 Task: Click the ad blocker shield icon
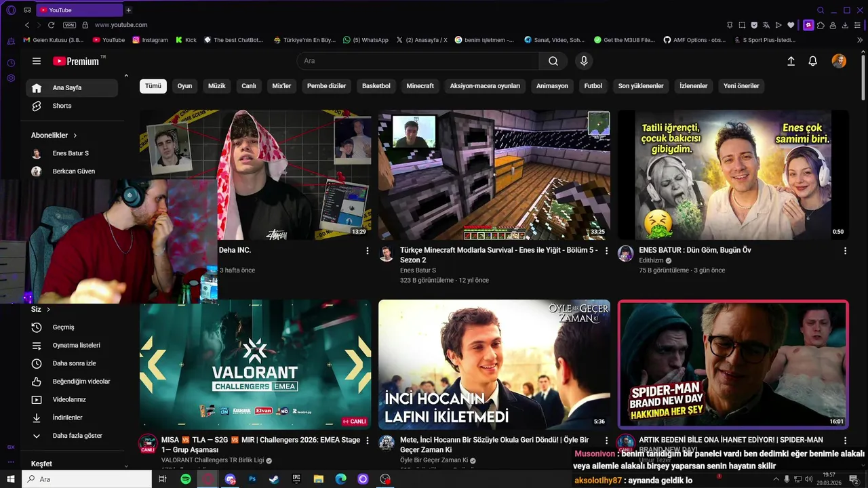click(x=754, y=24)
